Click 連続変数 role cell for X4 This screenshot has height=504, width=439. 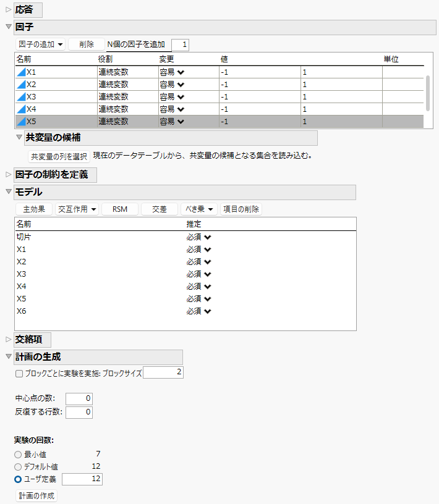(x=128, y=109)
